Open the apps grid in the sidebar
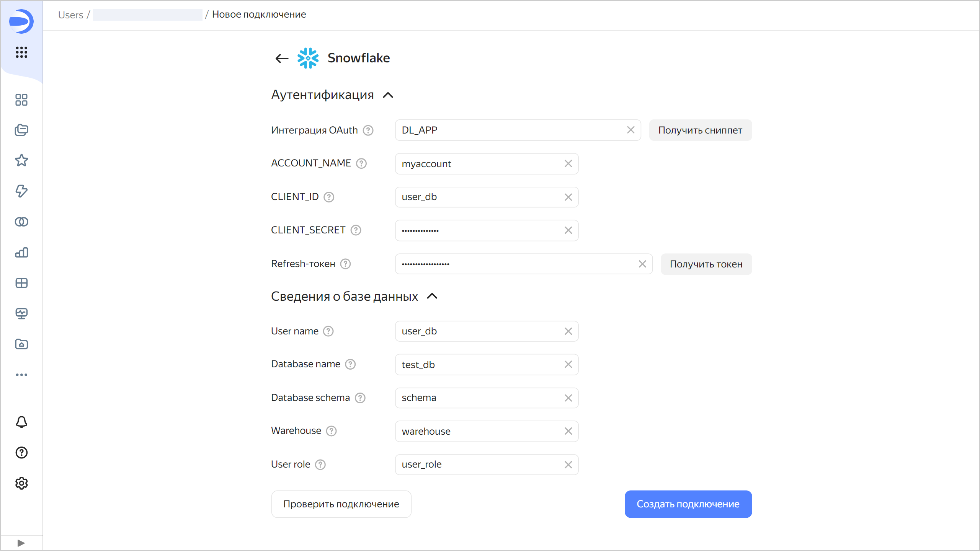Image resolution: width=980 pixels, height=551 pixels. (x=21, y=52)
